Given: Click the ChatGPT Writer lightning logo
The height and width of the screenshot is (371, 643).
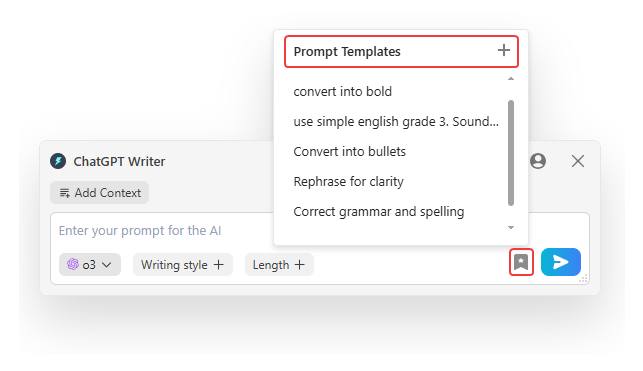Looking at the screenshot, I should click(58, 161).
